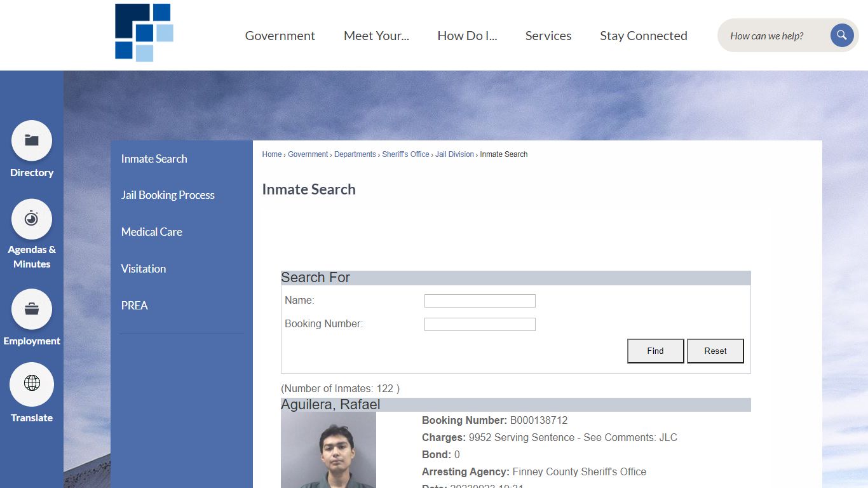Click the Employment label text
Viewport: 868px width, 488px height.
pos(32,341)
